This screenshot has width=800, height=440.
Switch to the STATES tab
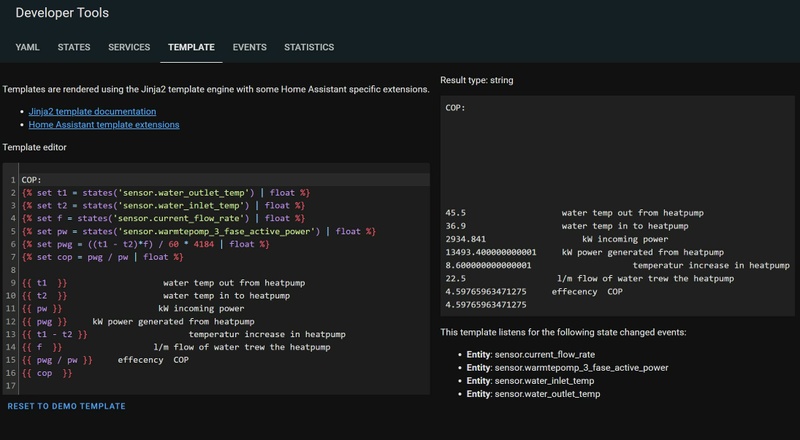(74, 47)
